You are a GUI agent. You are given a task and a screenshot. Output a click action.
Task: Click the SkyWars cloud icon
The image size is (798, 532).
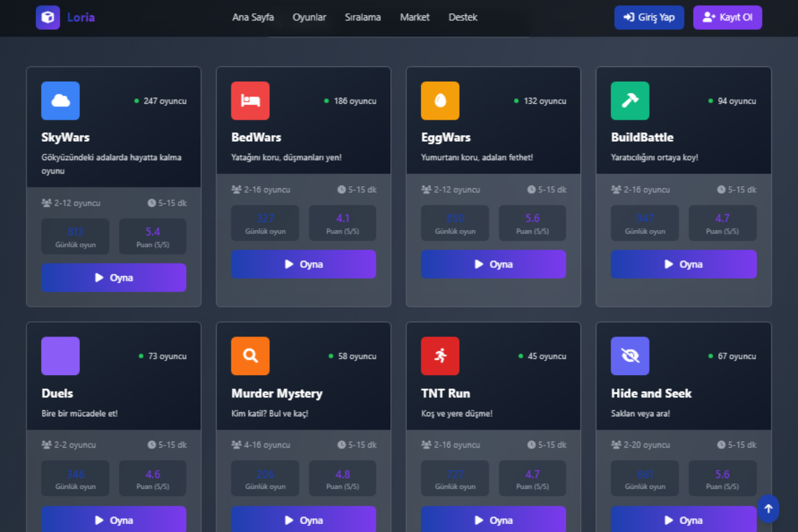click(x=61, y=101)
